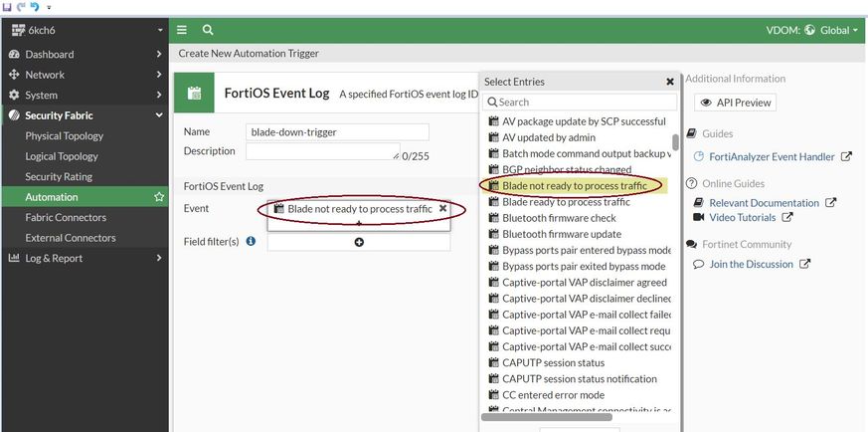Viewport: 868px width, 432px height.
Task: Open the quick access toolbar dropdown arrow
Action: coord(49,8)
